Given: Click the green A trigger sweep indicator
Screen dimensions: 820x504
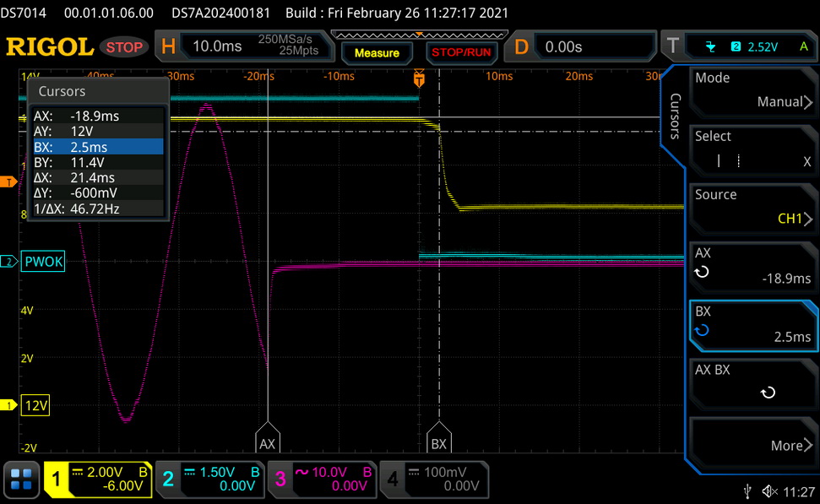Looking at the screenshot, I should (804, 46).
